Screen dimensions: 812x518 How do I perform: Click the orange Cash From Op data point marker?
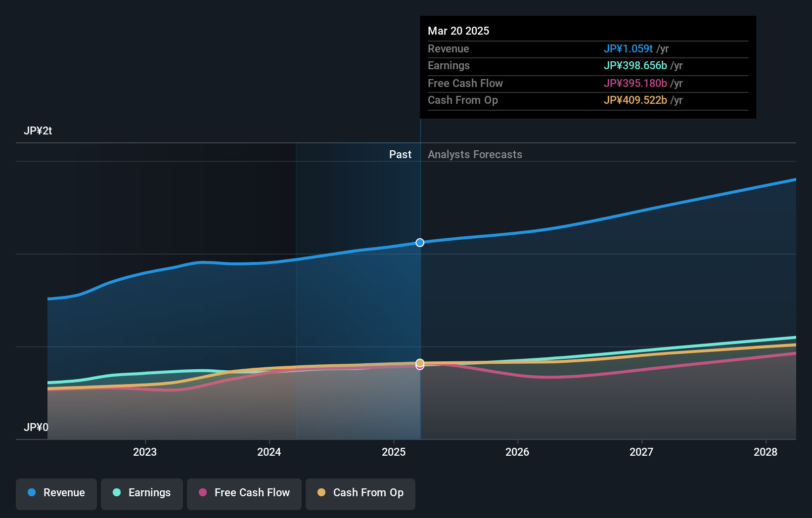pyautogui.click(x=420, y=363)
